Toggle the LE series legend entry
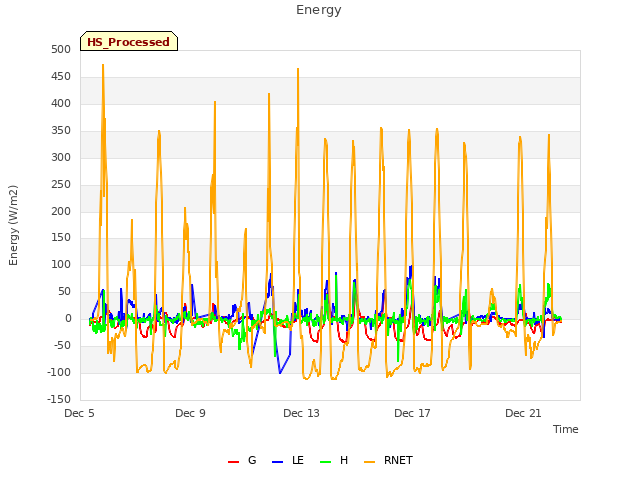Viewport: 640px width, 480px height. [x=288, y=461]
